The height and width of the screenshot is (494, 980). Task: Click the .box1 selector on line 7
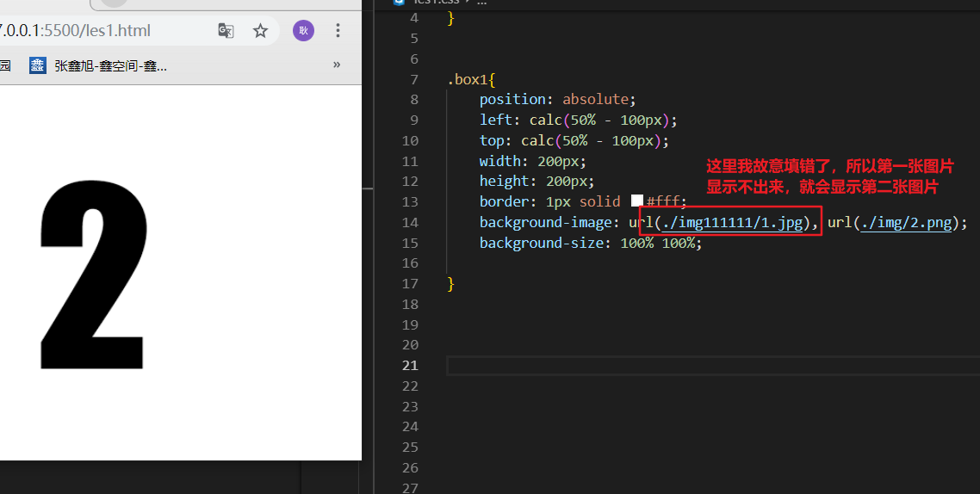[468, 79]
